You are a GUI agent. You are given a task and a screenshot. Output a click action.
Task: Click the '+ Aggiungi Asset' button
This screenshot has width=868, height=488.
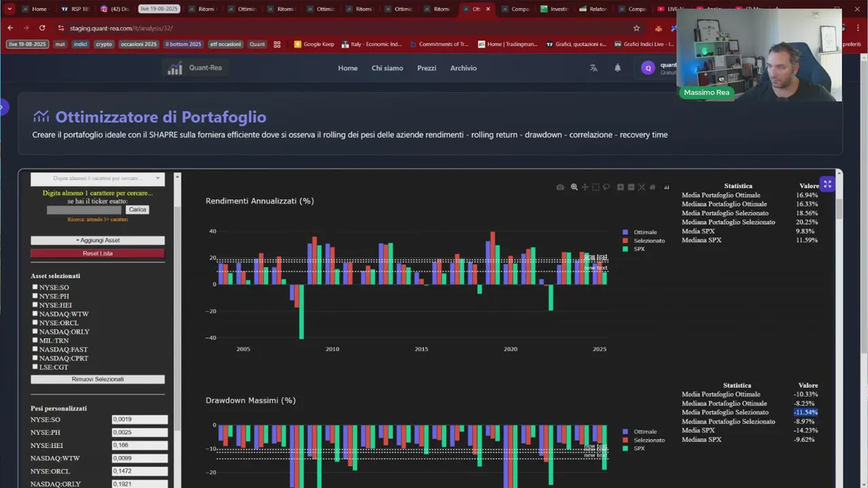coord(98,240)
